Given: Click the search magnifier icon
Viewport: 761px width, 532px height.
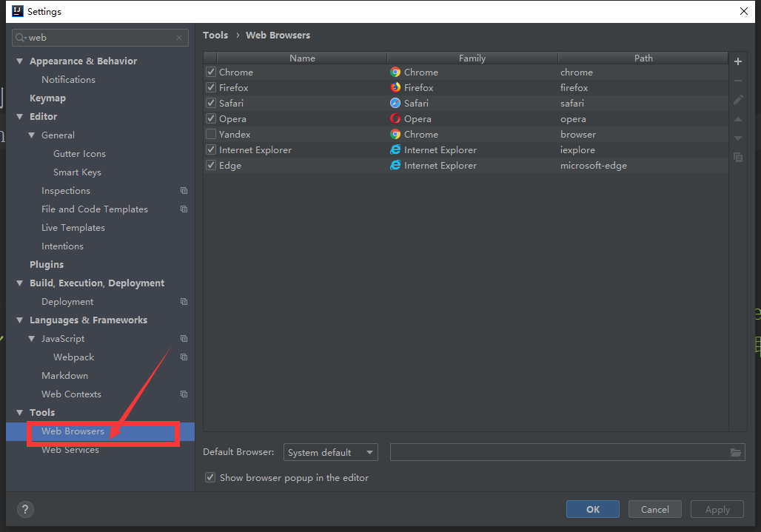Looking at the screenshot, I should (21, 37).
